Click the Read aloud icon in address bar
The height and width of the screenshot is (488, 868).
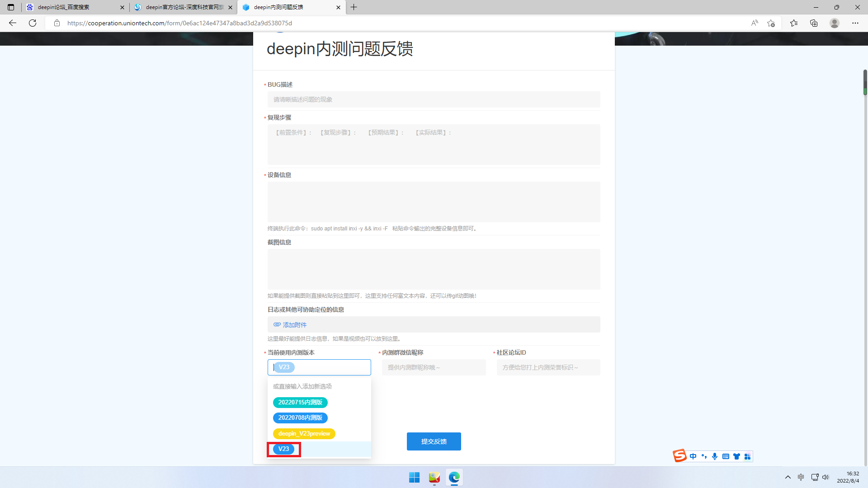click(x=754, y=23)
